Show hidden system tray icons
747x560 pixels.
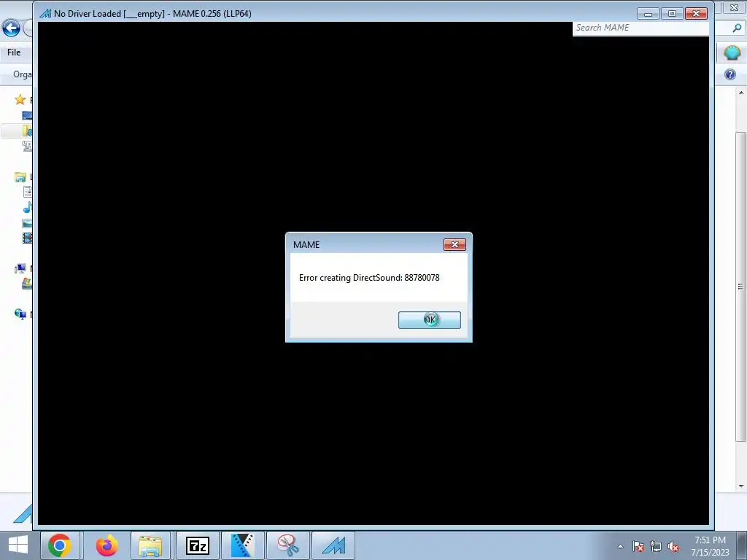pos(620,546)
